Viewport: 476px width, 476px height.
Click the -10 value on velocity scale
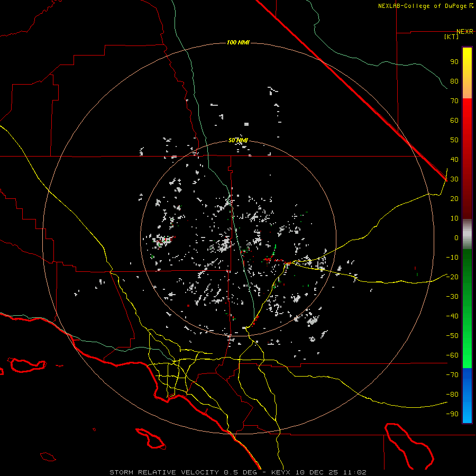click(452, 258)
